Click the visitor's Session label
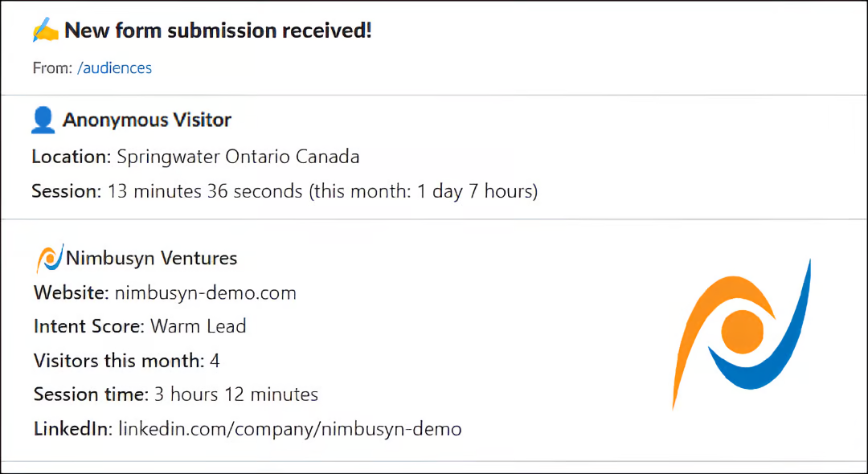 67,191
